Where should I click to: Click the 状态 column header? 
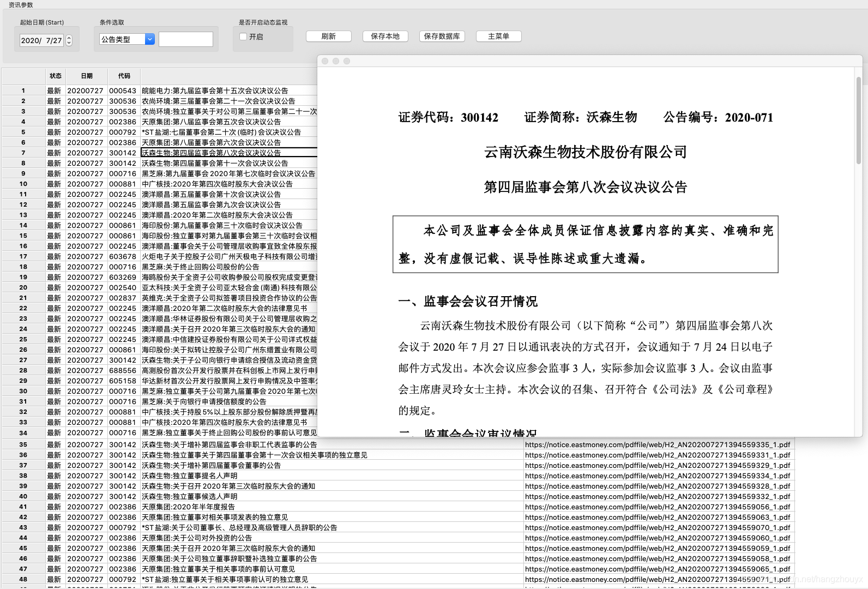tap(56, 76)
